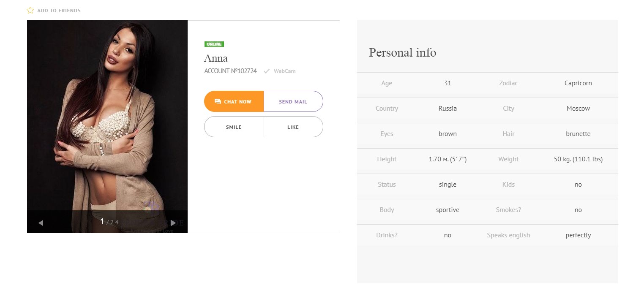This screenshot has width=644, height=299.
Task: Click the Capricorn zodiac value
Action: (x=578, y=83)
